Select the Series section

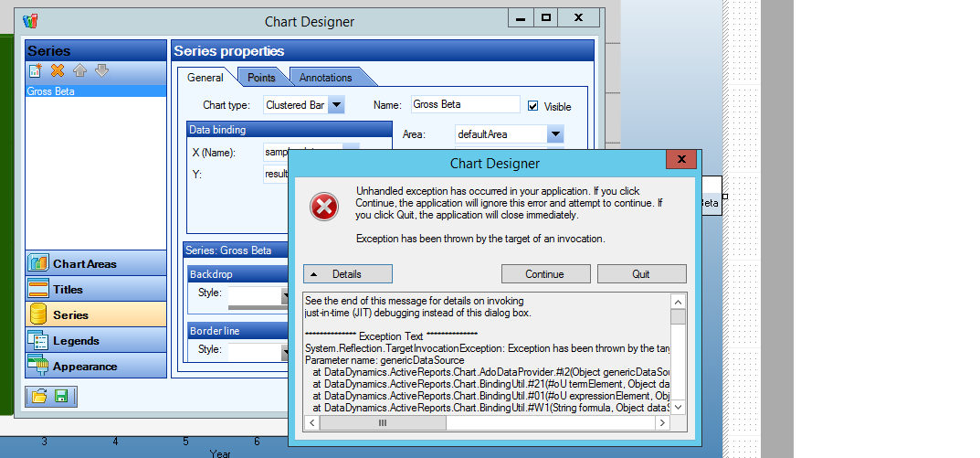tap(96, 314)
